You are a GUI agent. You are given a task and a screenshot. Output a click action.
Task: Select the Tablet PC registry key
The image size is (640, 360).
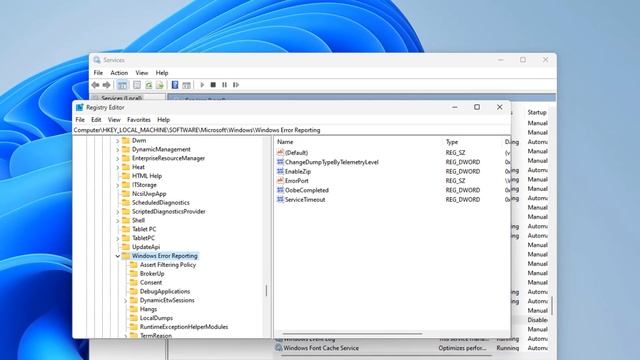(144, 229)
